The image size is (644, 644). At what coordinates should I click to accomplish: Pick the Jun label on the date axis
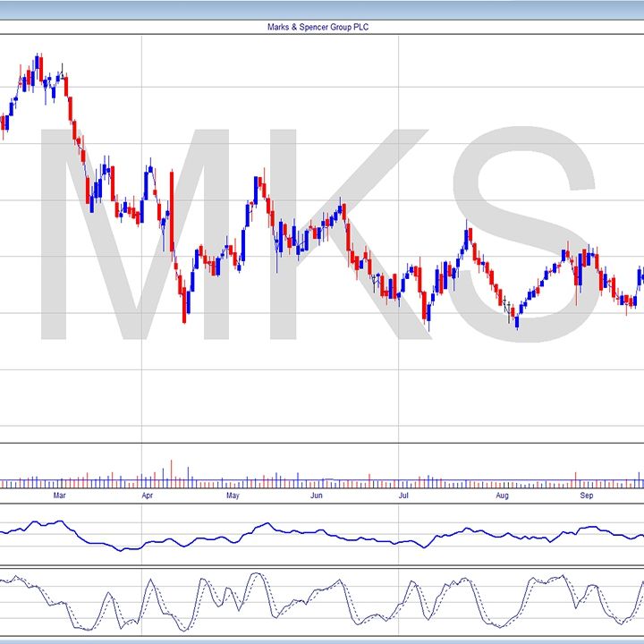[316, 495]
